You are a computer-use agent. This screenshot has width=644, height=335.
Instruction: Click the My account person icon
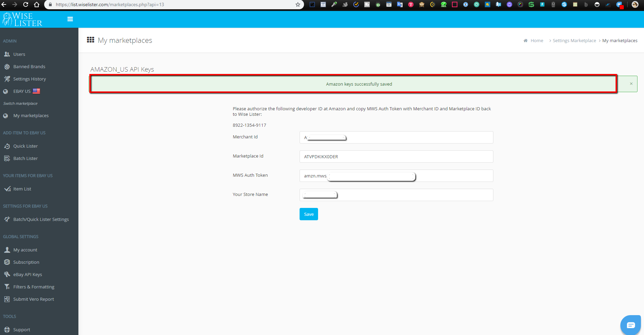(7, 250)
